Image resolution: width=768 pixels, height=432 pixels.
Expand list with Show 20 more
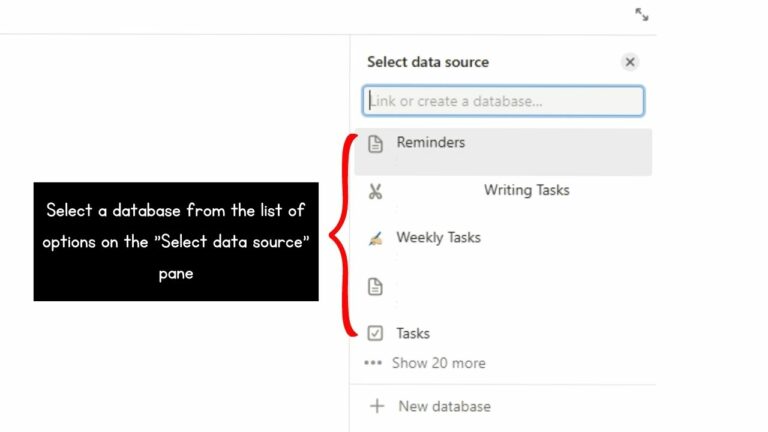coord(438,363)
